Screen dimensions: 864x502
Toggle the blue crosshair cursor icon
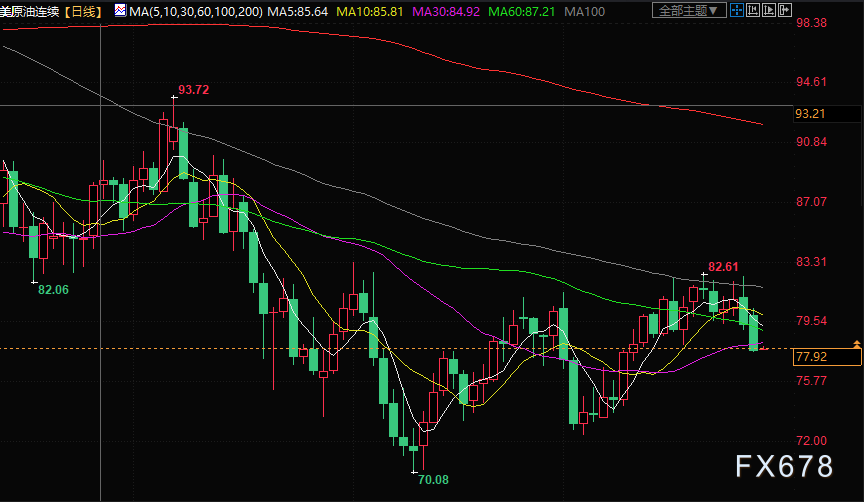point(737,10)
